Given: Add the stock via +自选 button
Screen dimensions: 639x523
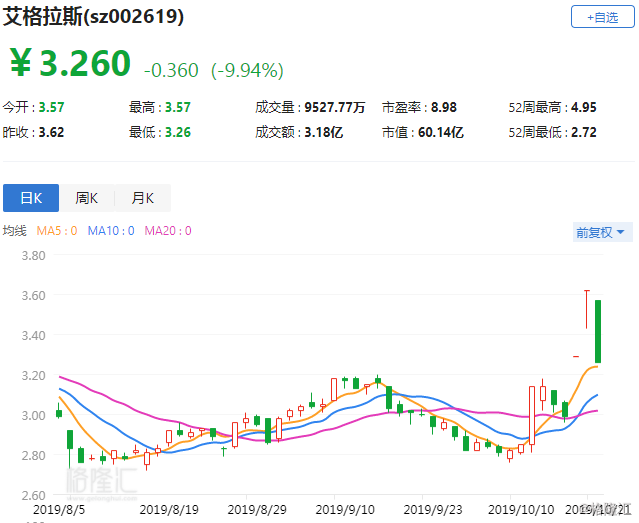Looking at the screenshot, I should pos(602,17).
